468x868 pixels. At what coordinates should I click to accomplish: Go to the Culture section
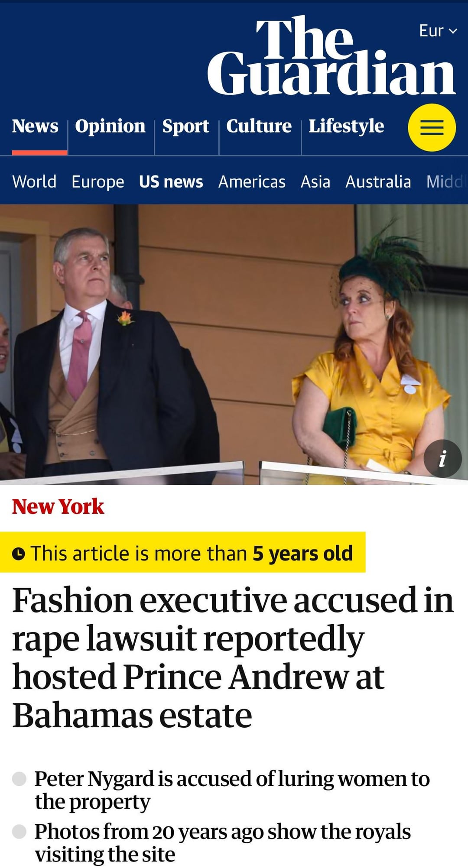(259, 126)
